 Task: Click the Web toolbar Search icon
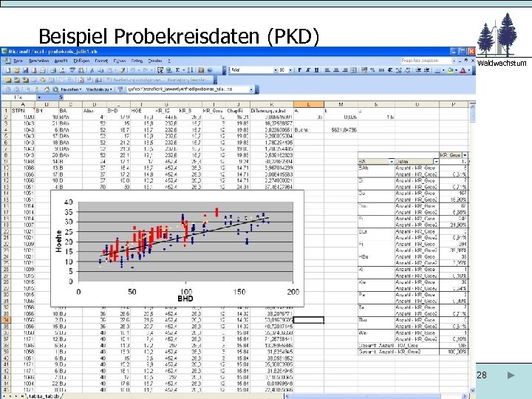point(55,89)
